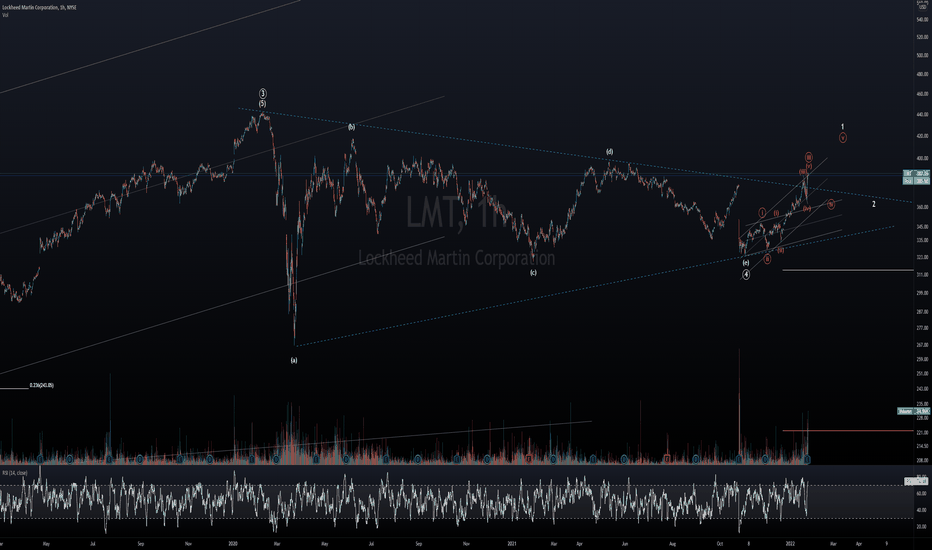Image resolution: width=932 pixels, height=550 pixels.
Task: Click the 20.00 RSI scale value
Action: tap(922, 527)
